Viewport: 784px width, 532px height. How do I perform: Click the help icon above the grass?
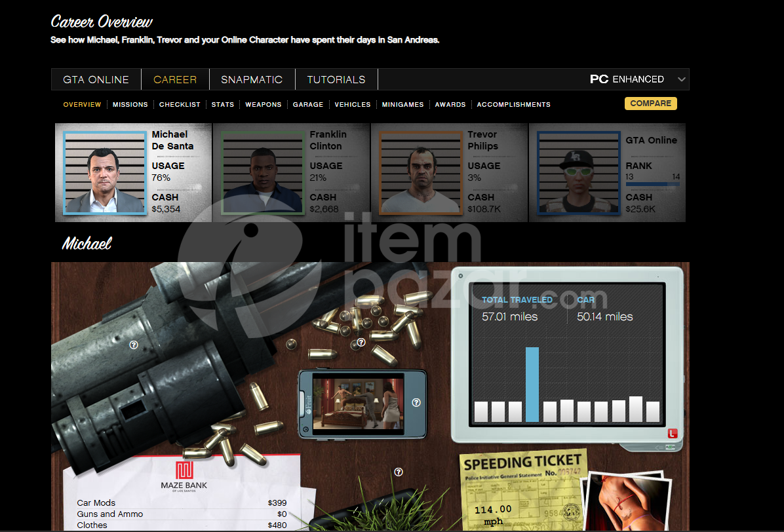pyautogui.click(x=399, y=472)
